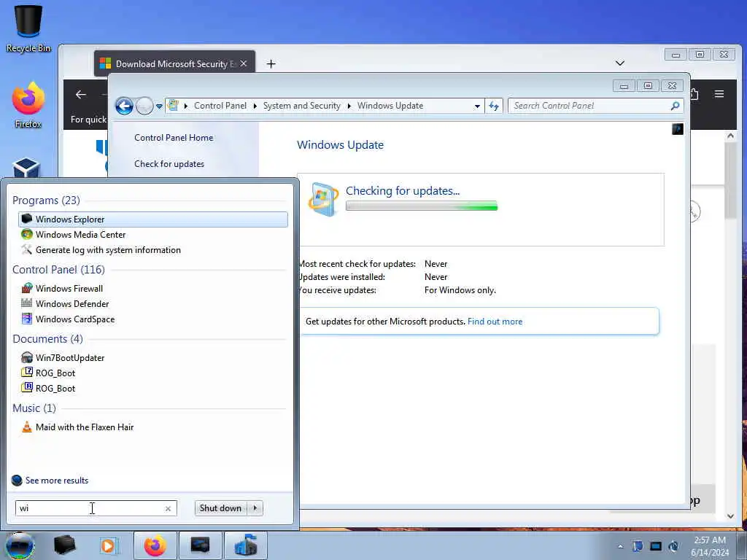Open Windows Firewall result

coord(153,289)
